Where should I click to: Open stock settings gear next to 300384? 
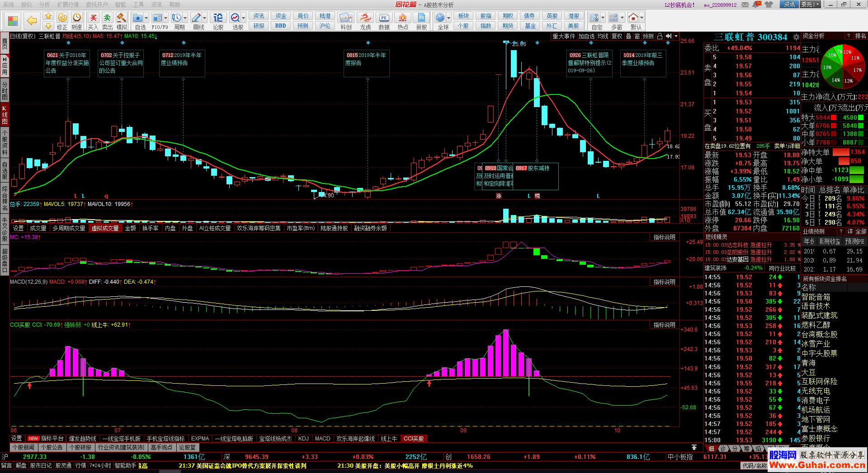(x=796, y=37)
